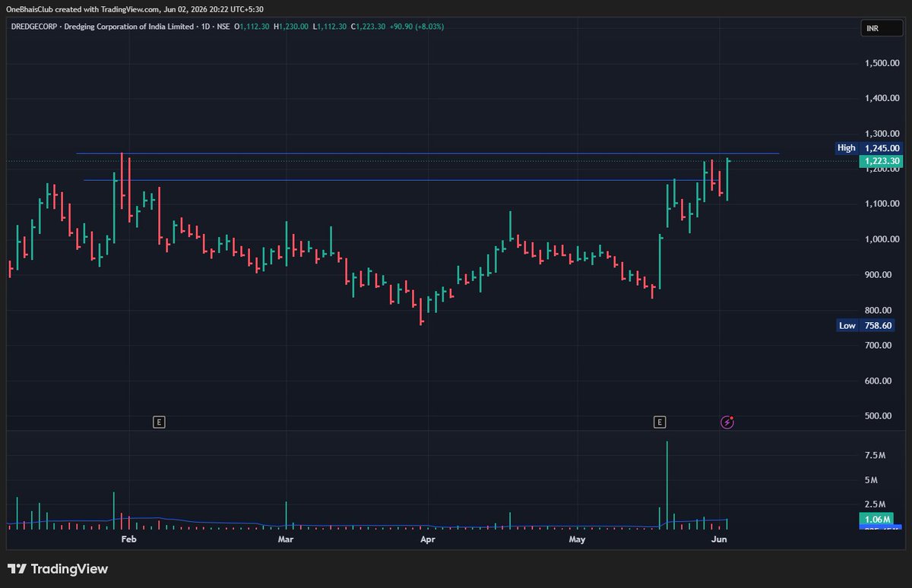Click the earnings E marker in late May

[660, 421]
